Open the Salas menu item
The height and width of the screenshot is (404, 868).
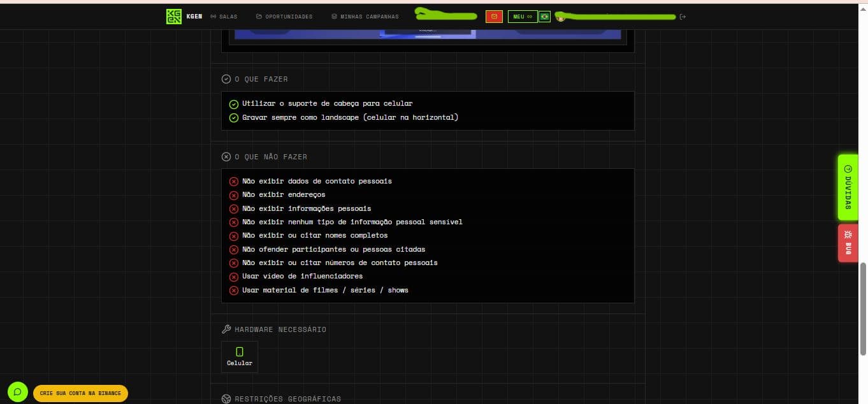224,17
